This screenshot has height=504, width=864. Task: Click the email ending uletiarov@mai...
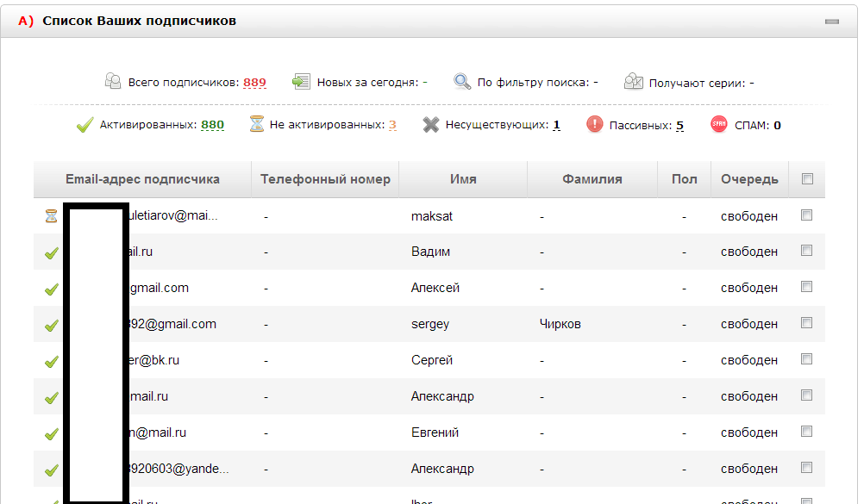pyautogui.click(x=174, y=216)
